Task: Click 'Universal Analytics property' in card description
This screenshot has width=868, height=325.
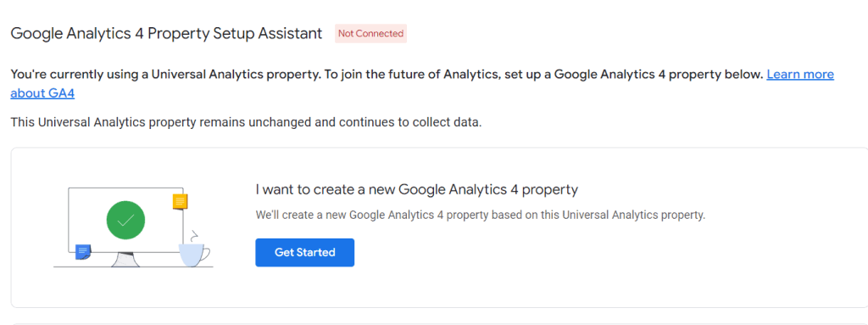Action: (x=634, y=216)
